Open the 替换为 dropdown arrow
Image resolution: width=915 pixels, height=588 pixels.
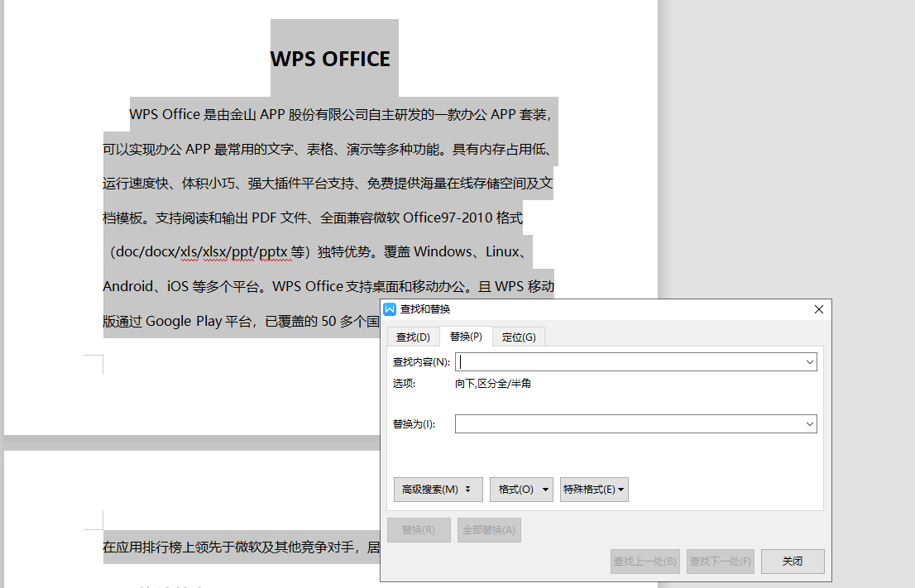(x=809, y=423)
